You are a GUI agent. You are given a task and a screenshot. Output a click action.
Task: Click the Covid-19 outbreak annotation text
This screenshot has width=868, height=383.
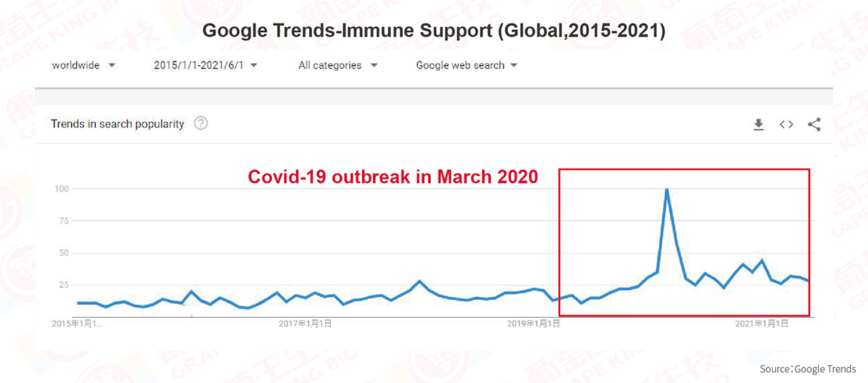click(393, 177)
